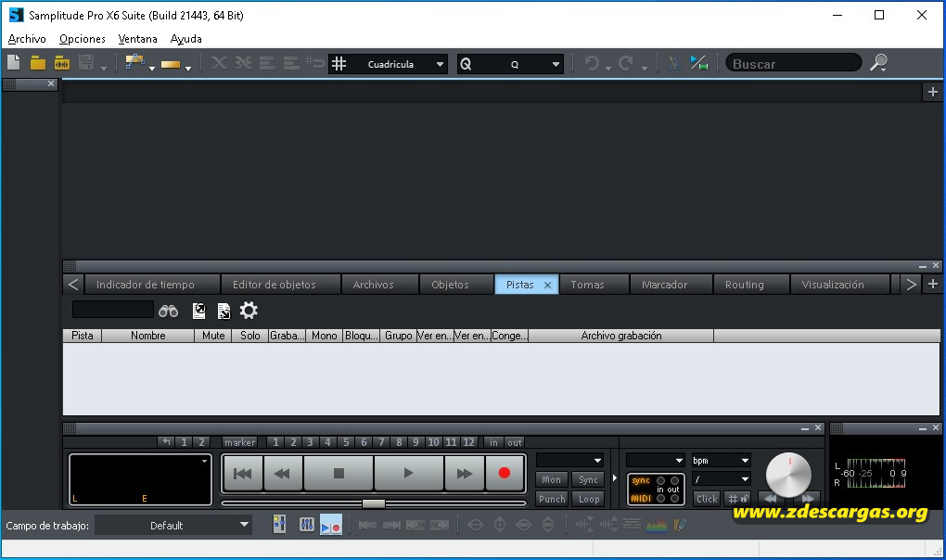Toggle the Sync button in the transport
Image resolution: width=946 pixels, height=560 pixels.
click(x=588, y=480)
